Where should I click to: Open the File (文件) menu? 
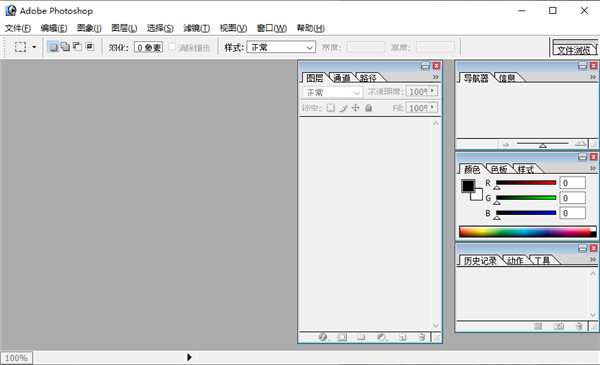point(17,28)
